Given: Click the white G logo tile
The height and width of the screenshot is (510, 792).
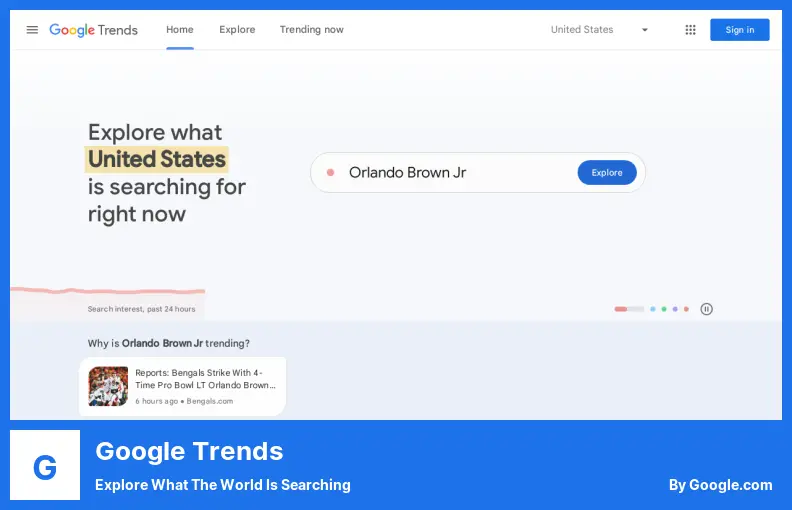Looking at the screenshot, I should [45, 465].
